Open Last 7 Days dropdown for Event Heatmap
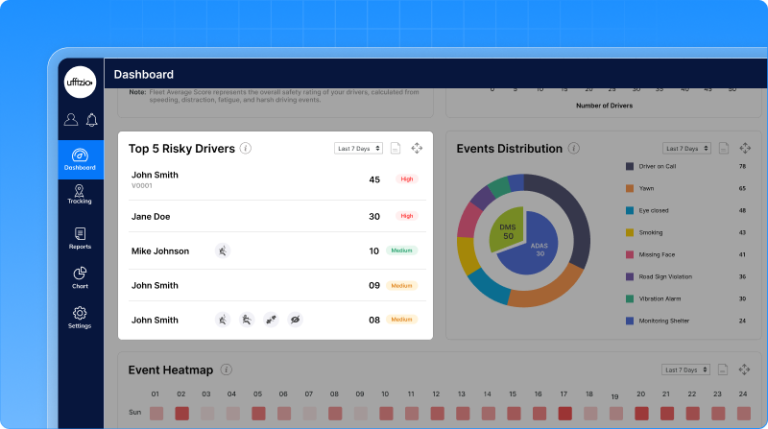The height and width of the screenshot is (429, 768). [x=687, y=370]
